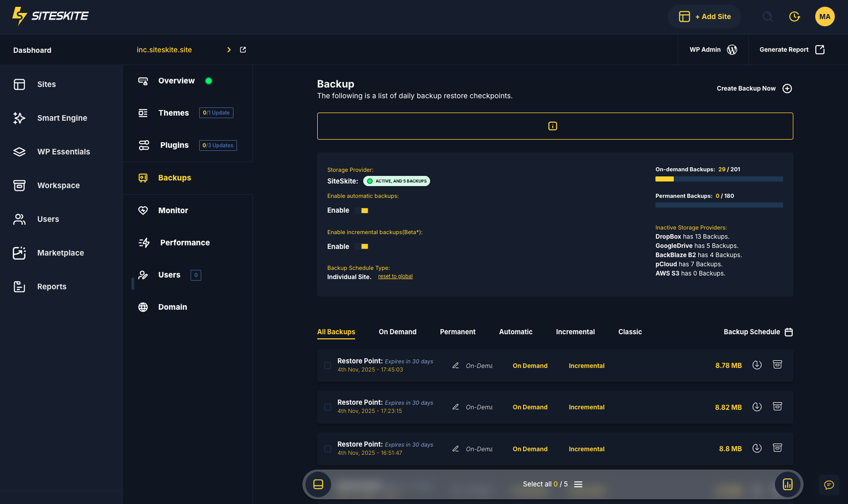Click reset to global schedule link
The height and width of the screenshot is (504, 848).
(395, 276)
